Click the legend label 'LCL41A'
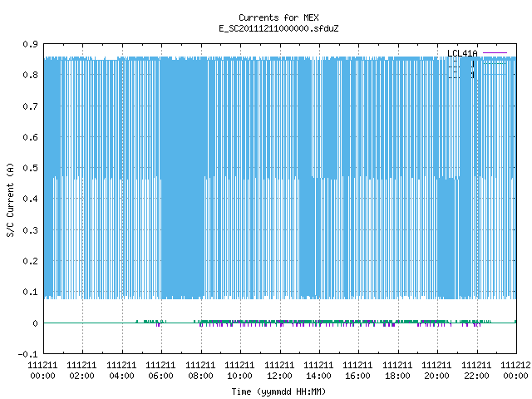The image size is (532, 399). (x=462, y=53)
